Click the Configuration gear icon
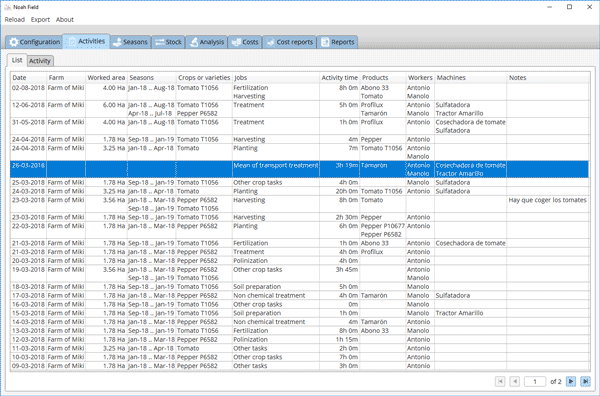Image resolution: width=600 pixels, height=396 pixels. click(x=13, y=42)
